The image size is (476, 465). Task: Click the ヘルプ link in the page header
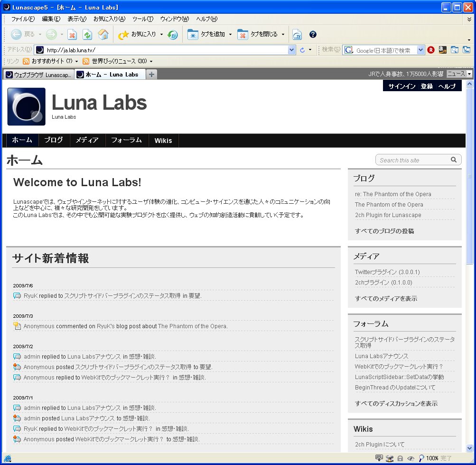447,86
